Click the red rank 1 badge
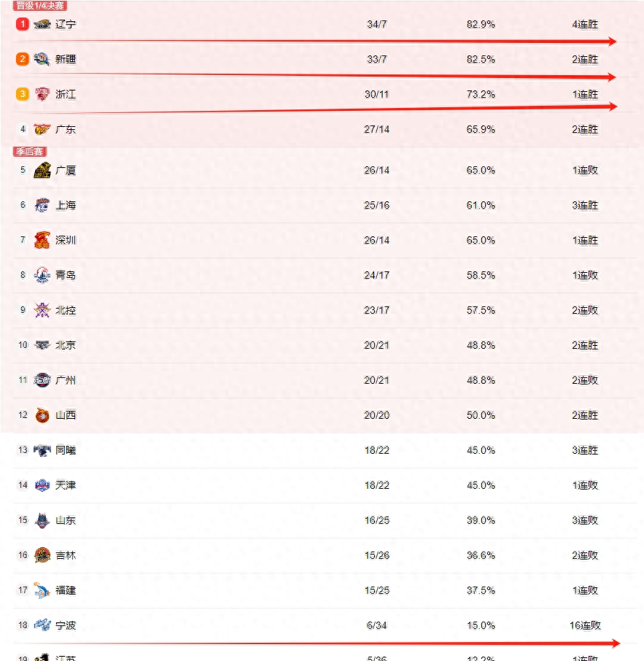The image size is (644, 661). [23, 24]
